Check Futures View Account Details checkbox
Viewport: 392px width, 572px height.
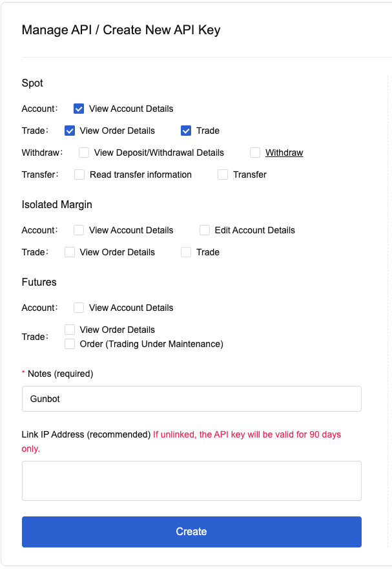[79, 308]
